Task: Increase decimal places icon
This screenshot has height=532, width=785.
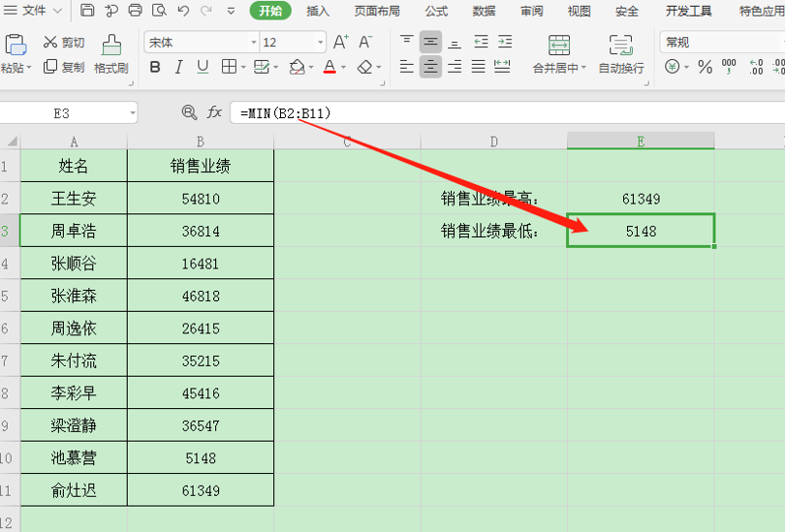Action: click(756, 67)
